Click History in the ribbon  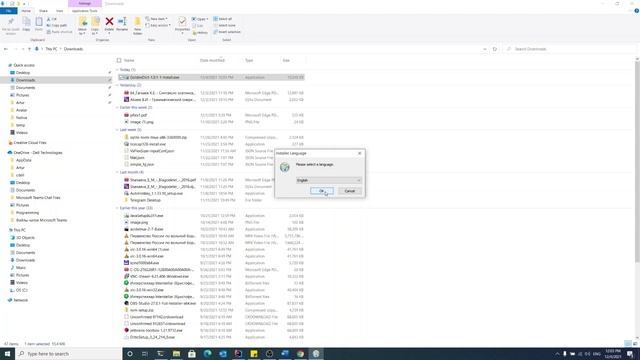(200, 32)
